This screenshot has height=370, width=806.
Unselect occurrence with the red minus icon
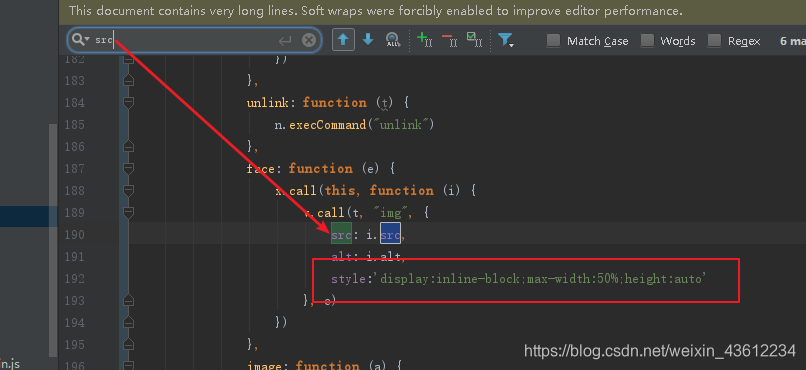point(449,40)
